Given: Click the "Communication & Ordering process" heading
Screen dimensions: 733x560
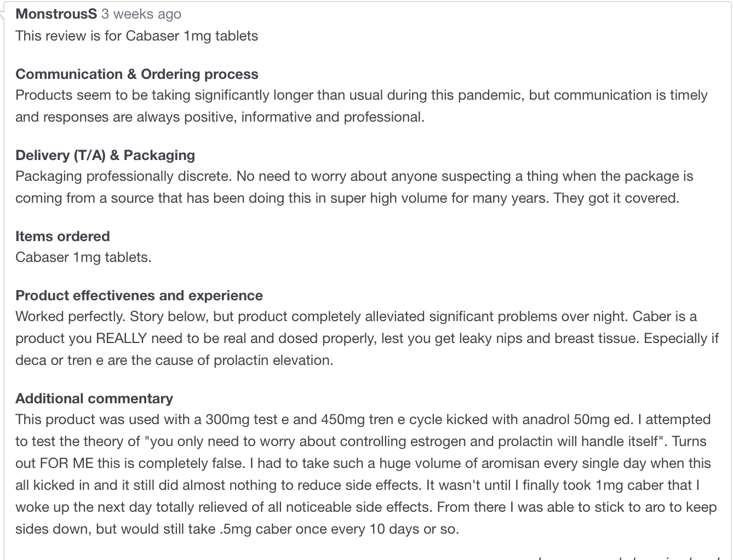Looking at the screenshot, I should click(136, 74).
